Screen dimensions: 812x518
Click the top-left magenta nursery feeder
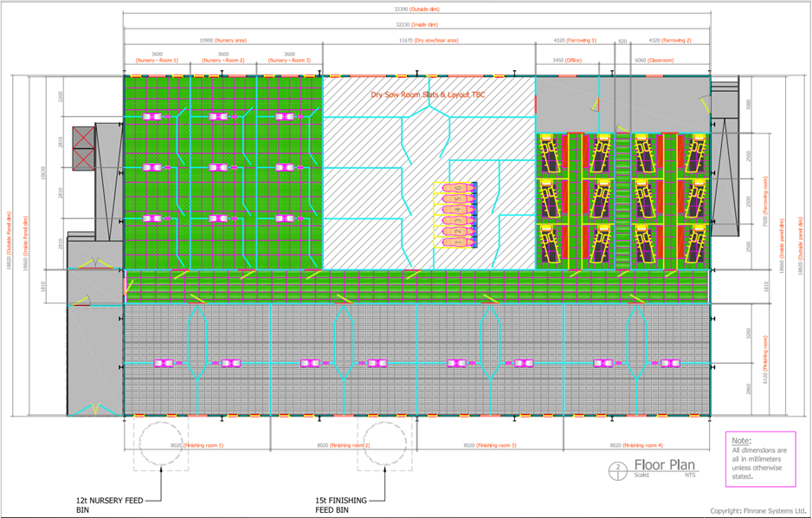click(x=153, y=116)
